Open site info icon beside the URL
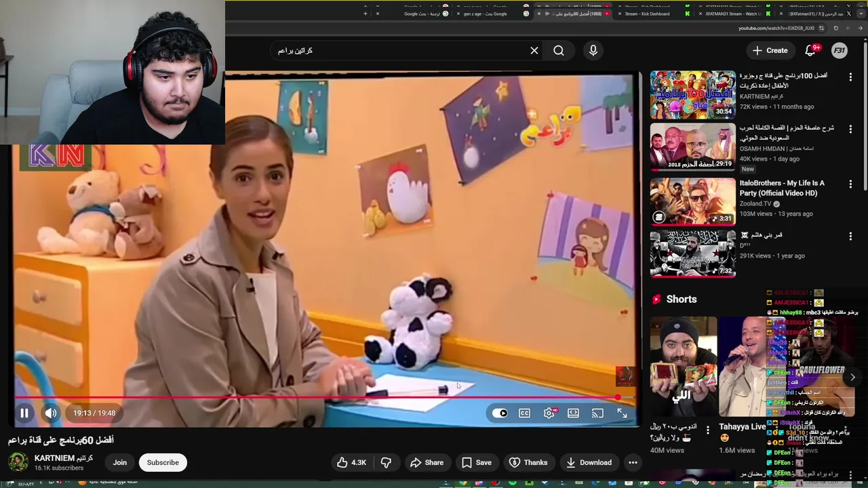The image size is (868, 488). pyautogui.click(x=822, y=28)
